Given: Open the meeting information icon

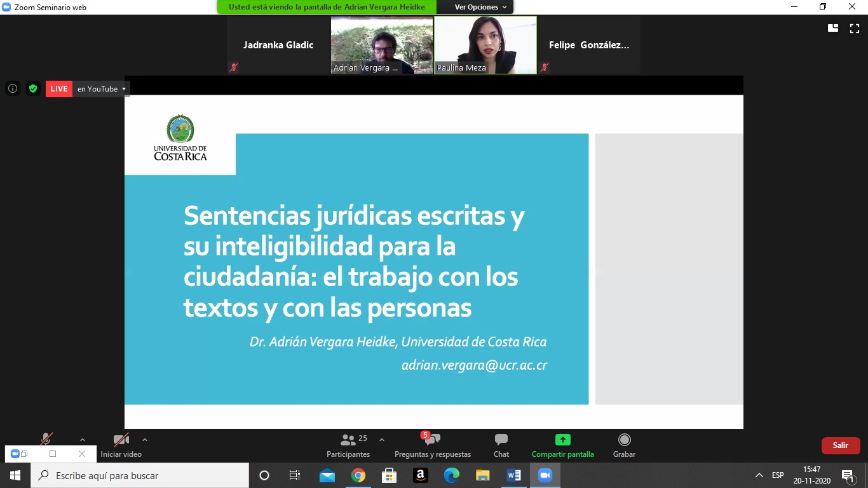Looking at the screenshot, I should coord(13,89).
